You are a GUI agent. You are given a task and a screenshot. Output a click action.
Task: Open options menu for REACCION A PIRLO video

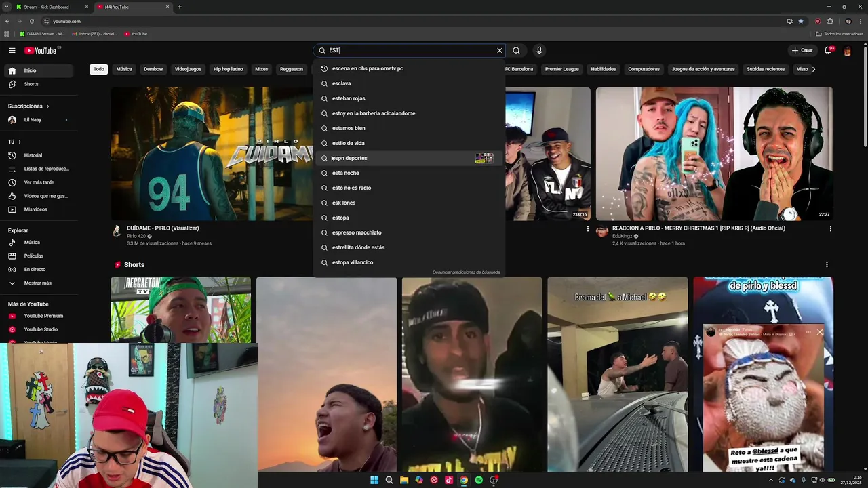pyautogui.click(x=830, y=229)
